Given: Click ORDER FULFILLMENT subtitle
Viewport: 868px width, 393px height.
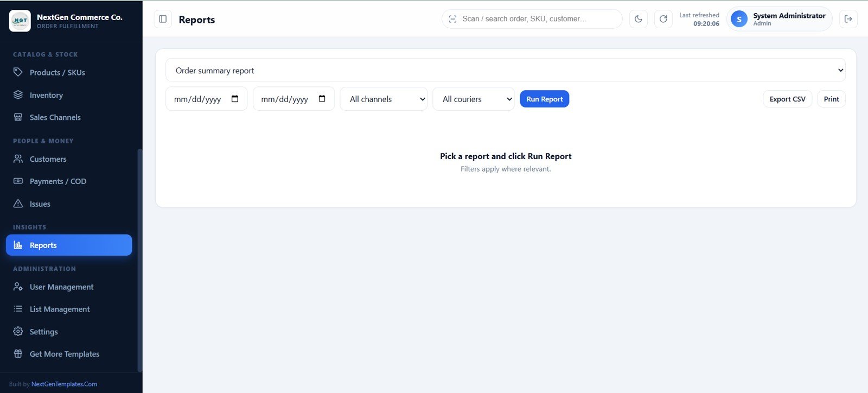Looking at the screenshot, I should coord(68,26).
